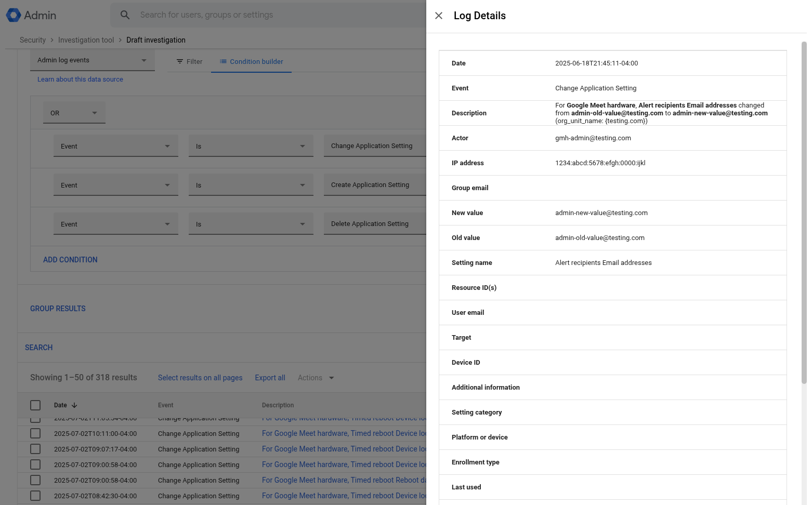The image size is (812, 505).
Task: Open Event attribute dropdown for Change Application Setting row
Action: [116, 146]
